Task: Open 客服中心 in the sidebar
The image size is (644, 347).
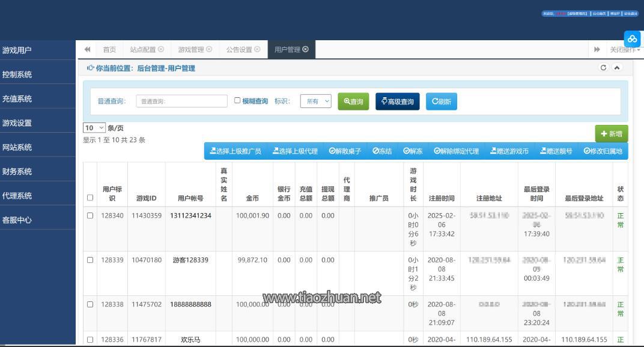Action: click(x=38, y=220)
